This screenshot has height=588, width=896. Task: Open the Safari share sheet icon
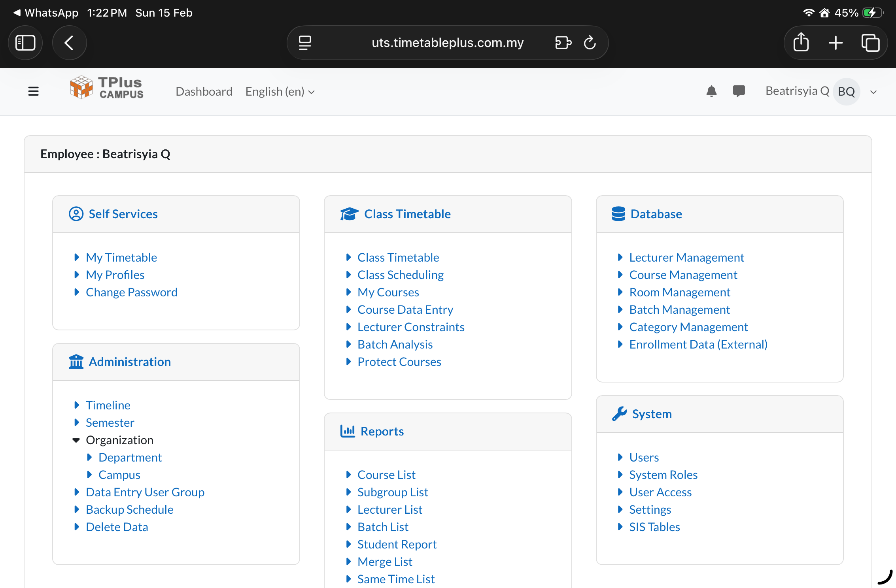click(x=801, y=42)
